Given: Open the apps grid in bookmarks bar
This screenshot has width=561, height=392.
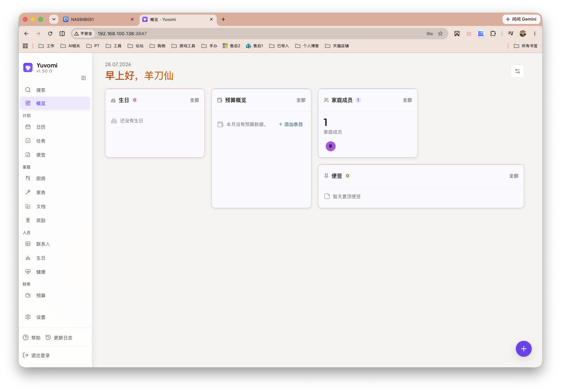Looking at the screenshot, I should tap(25, 46).
